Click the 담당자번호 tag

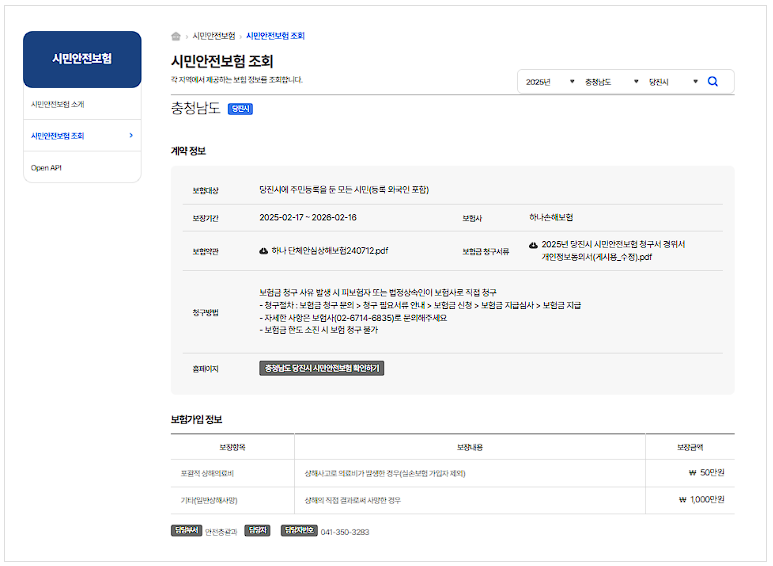tap(299, 531)
